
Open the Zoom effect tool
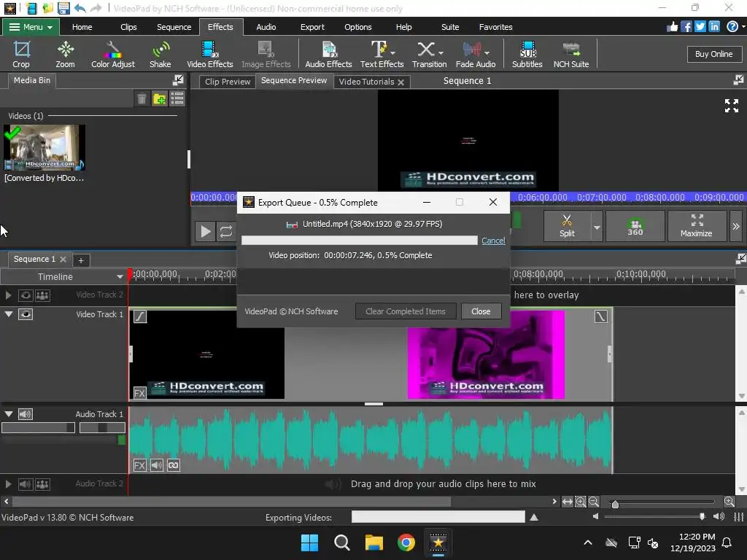pyautogui.click(x=65, y=54)
